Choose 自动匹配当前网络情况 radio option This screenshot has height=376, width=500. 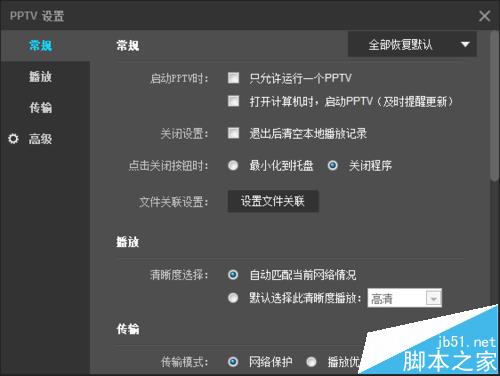[233, 275]
